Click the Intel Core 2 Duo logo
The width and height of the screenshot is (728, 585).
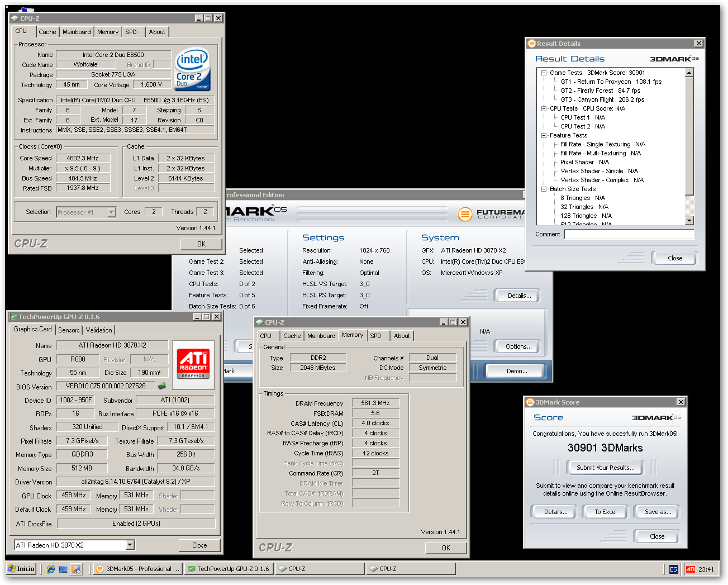pos(192,69)
